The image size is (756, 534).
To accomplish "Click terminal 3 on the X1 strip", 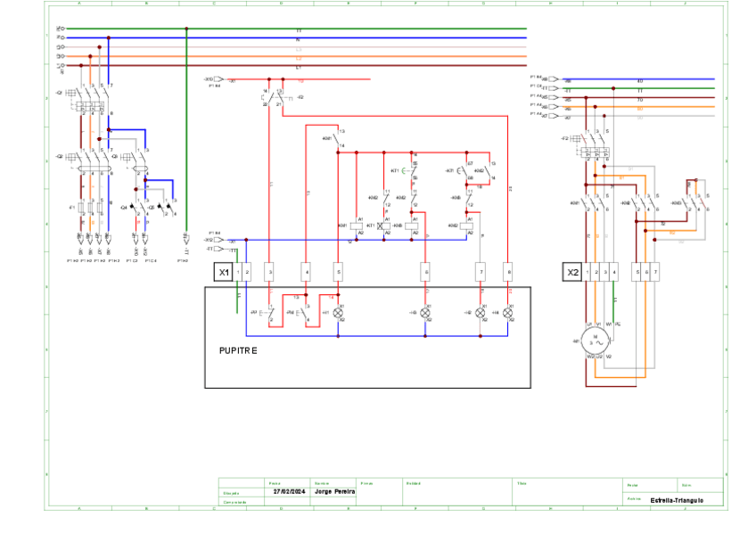I will pyautogui.click(x=270, y=271).
